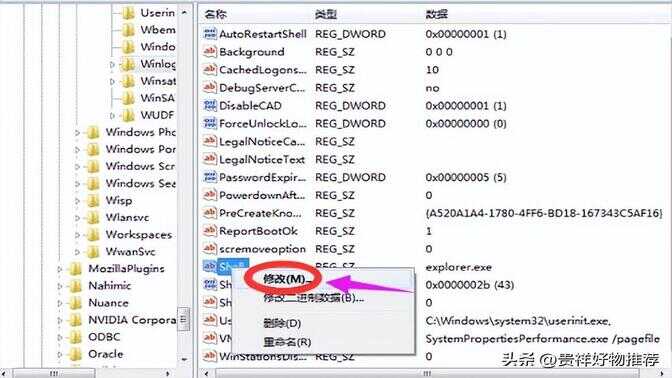Click the 0x0000002b (43) data value

(470, 285)
